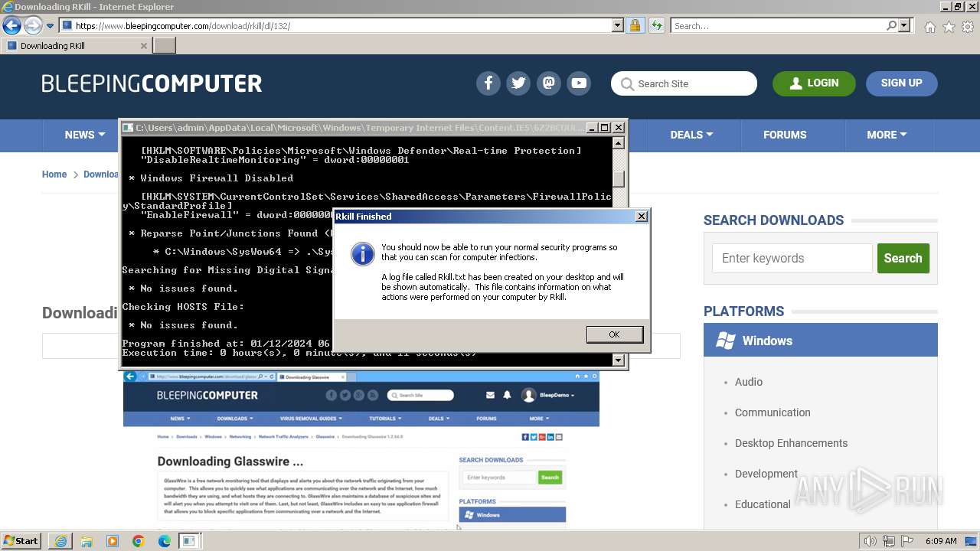Close the Downloading RKill tab
Screen dimensions: 980x551
click(x=143, y=46)
